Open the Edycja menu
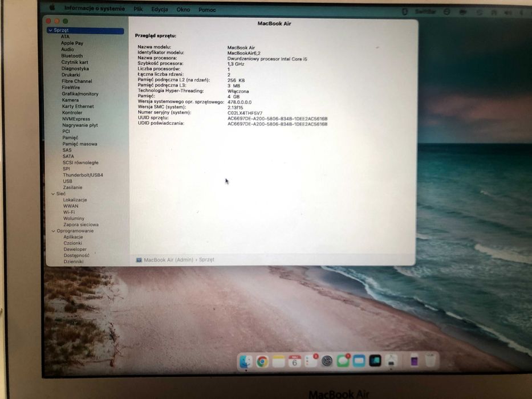 160,10
